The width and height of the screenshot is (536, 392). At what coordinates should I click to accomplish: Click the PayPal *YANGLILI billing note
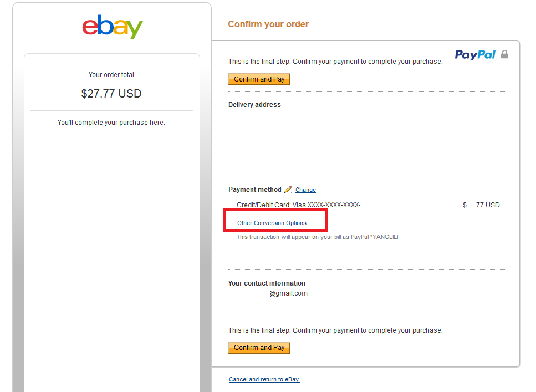(318, 237)
